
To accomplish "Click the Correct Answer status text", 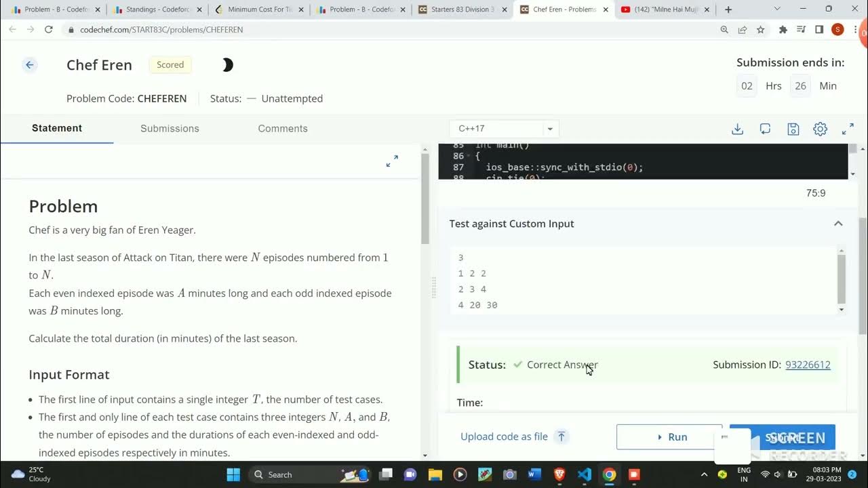I will (x=562, y=365).
